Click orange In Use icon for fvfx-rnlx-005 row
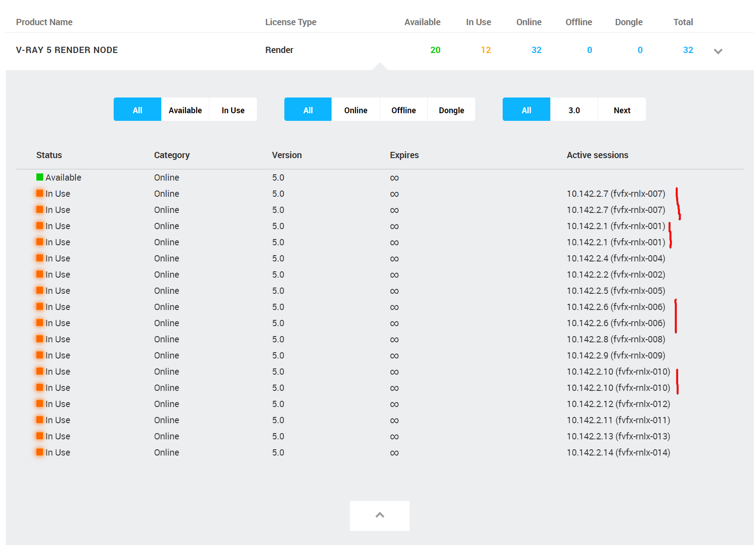The image size is (756, 549). click(x=40, y=290)
